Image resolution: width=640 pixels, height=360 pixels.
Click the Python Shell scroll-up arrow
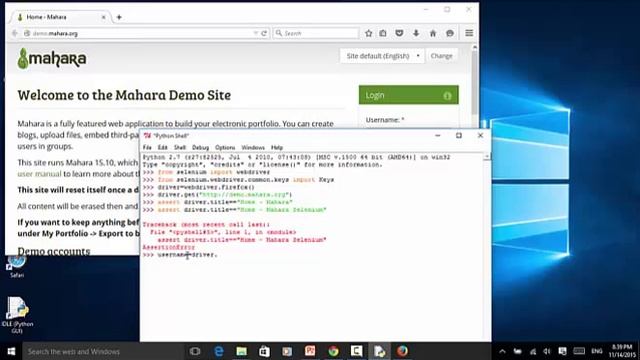click(487, 157)
